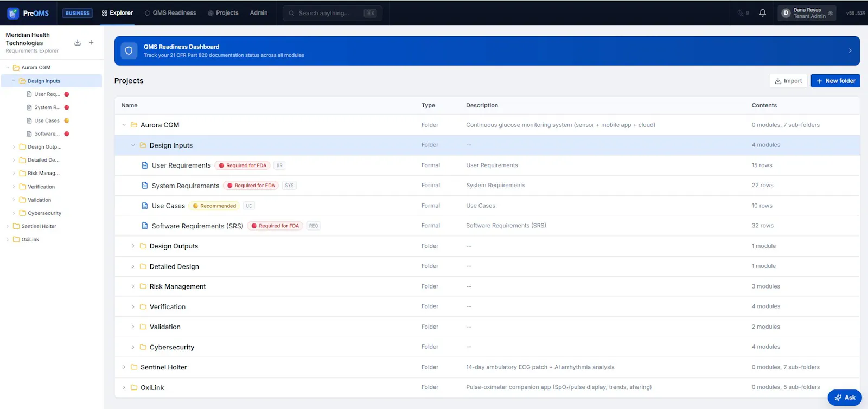Image resolution: width=868 pixels, height=409 pixels.
Task: Expand the Design Outputs folder row
Action: [x=133, y=246]
